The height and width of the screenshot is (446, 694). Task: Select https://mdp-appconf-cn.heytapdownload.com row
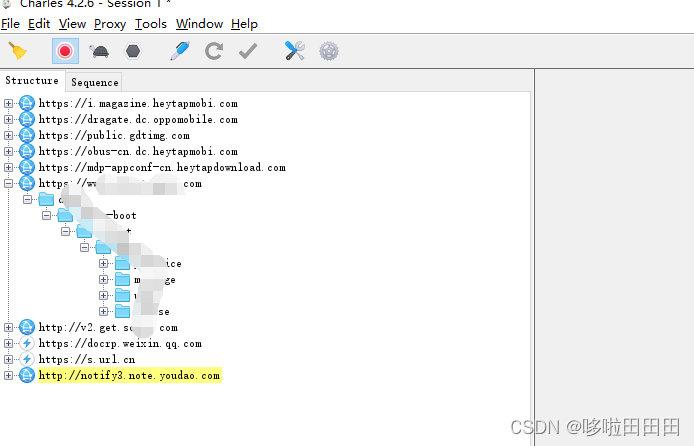162,167
